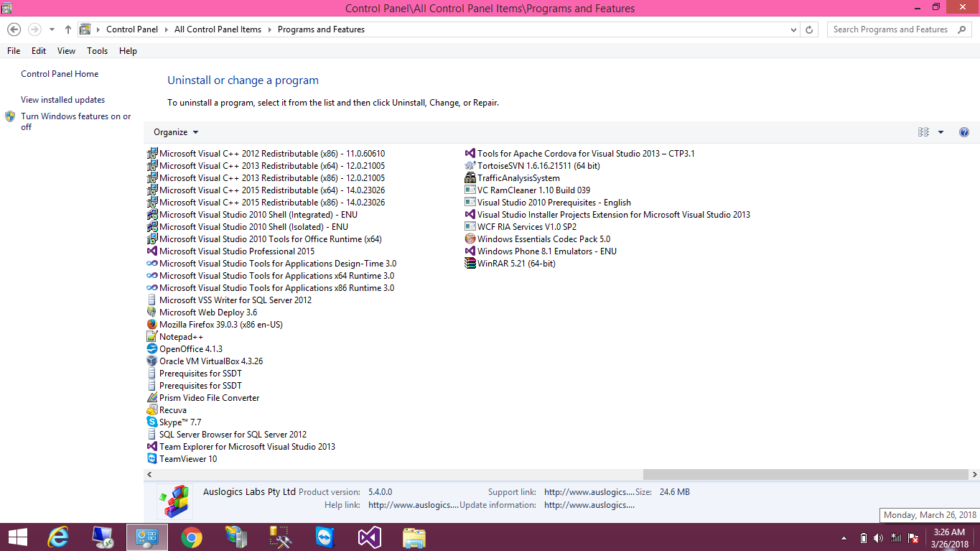Open the Organize dropdown
The image size is (980, 551).
coord(176,132)
